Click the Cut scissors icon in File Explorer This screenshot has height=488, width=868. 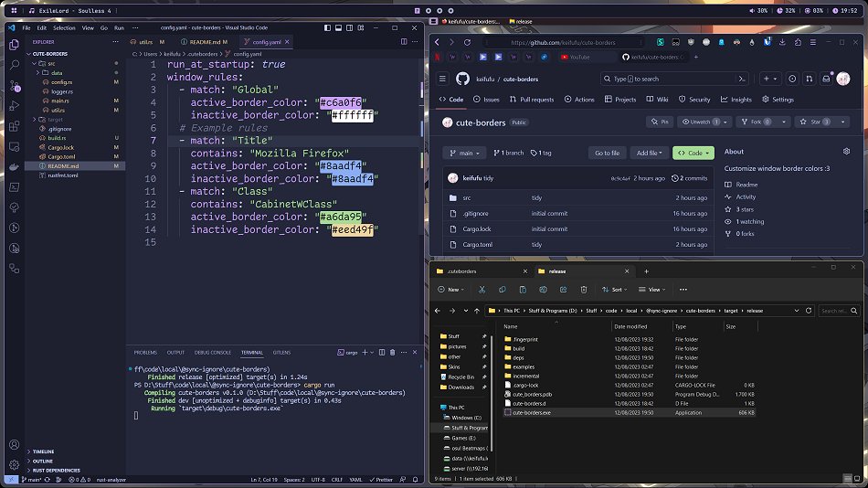(482, 290)
